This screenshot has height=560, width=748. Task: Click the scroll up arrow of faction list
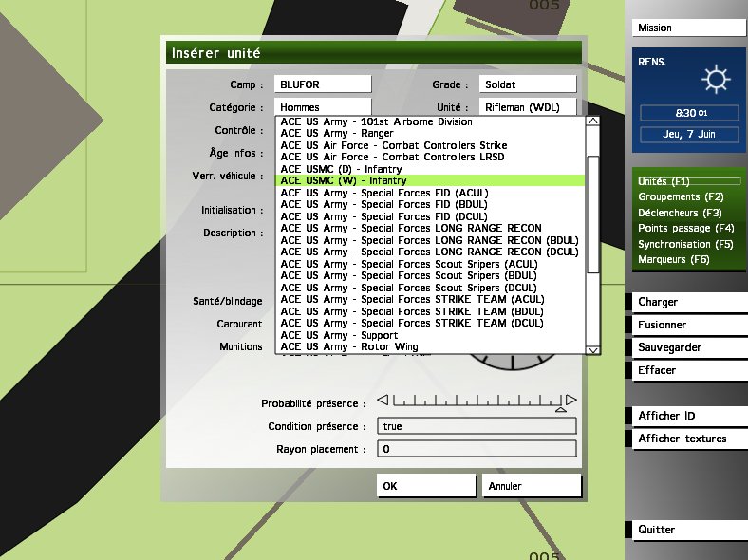coord(592,121)
